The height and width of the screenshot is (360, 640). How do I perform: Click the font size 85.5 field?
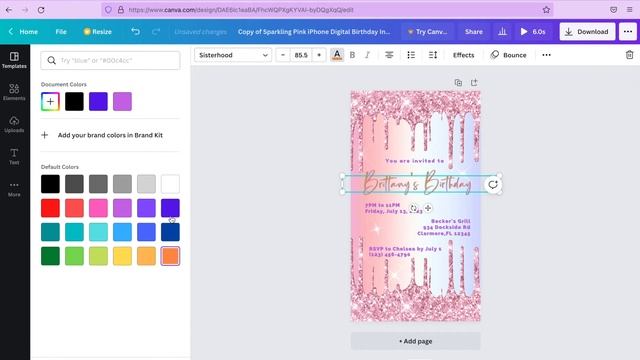pos(301,55)
